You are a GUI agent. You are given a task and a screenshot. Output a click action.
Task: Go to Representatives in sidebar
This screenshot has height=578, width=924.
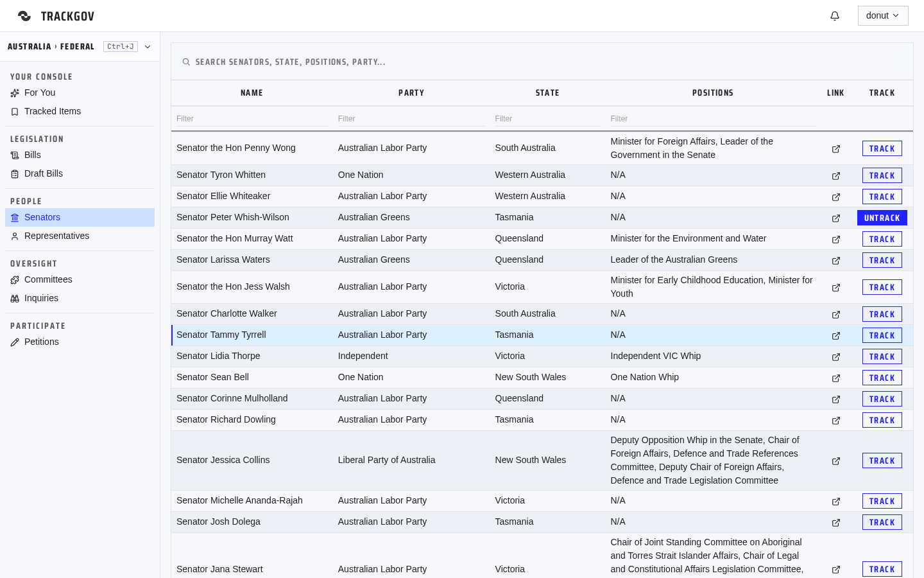point(57,236)
